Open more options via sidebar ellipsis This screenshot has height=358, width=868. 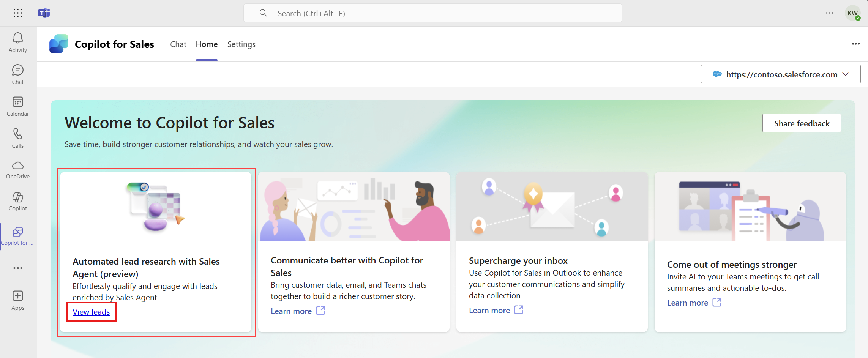point(17,268)
